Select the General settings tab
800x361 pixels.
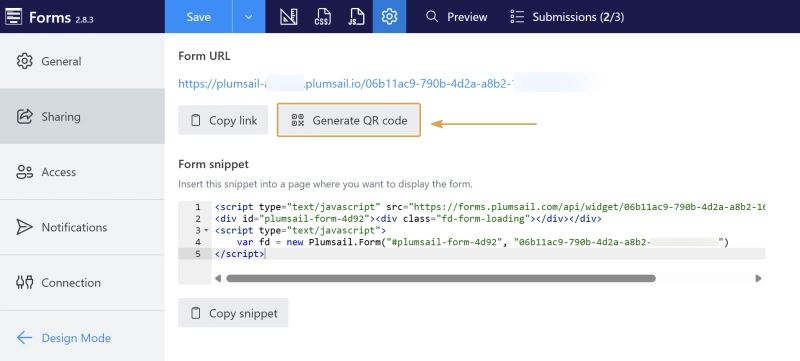click(x=82, y=61)
